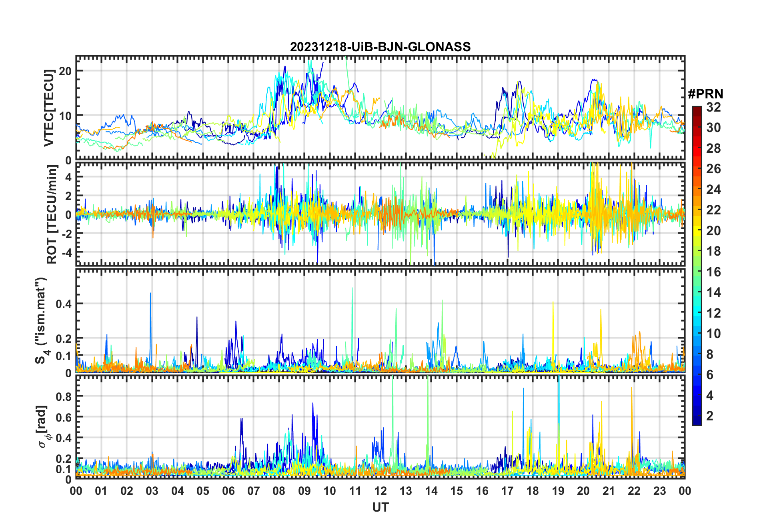The image size is (761, 532).
Task: Click x-axis tick label 03
Action: (x=152, y=491)
